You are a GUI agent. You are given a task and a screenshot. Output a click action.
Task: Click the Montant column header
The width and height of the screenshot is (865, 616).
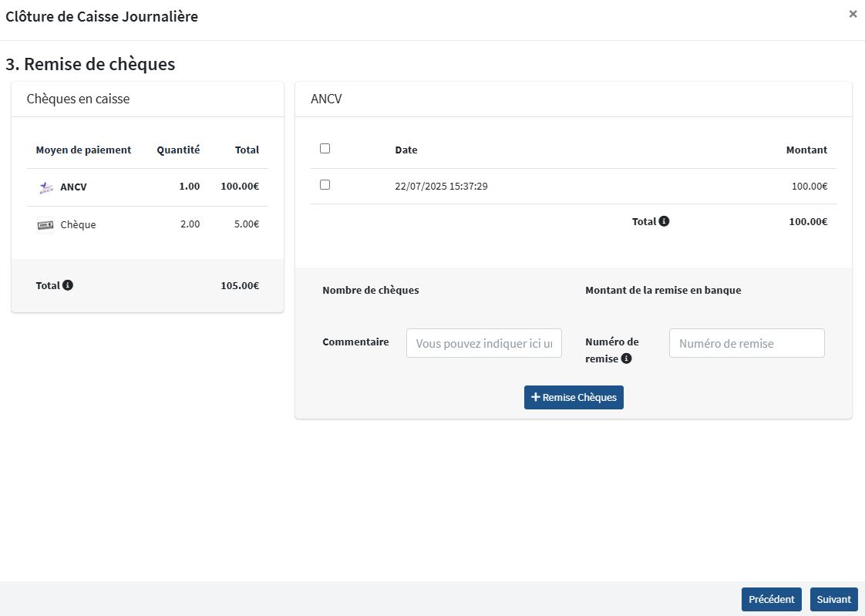pyautogui.click(x=806, y=150)
